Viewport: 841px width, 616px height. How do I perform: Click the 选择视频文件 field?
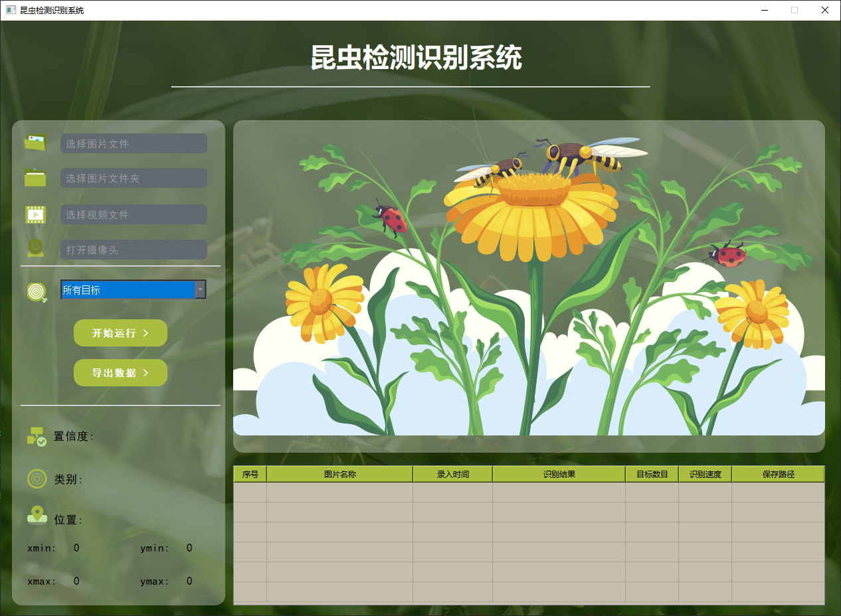[x=134, y=214]
